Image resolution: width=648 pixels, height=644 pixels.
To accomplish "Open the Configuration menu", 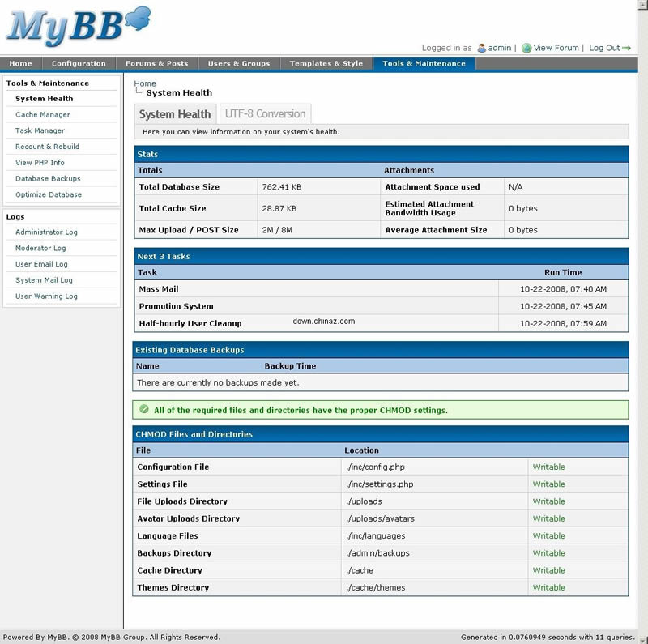I will point(79,63).
